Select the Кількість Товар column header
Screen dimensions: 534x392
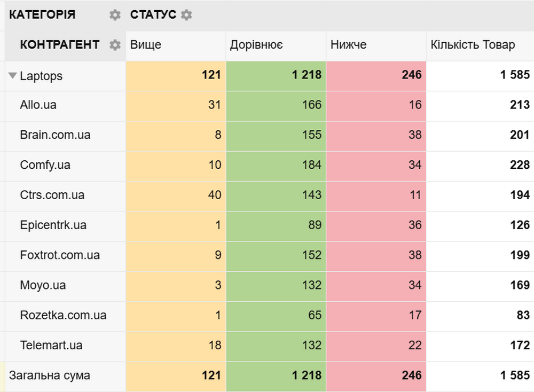473,45
